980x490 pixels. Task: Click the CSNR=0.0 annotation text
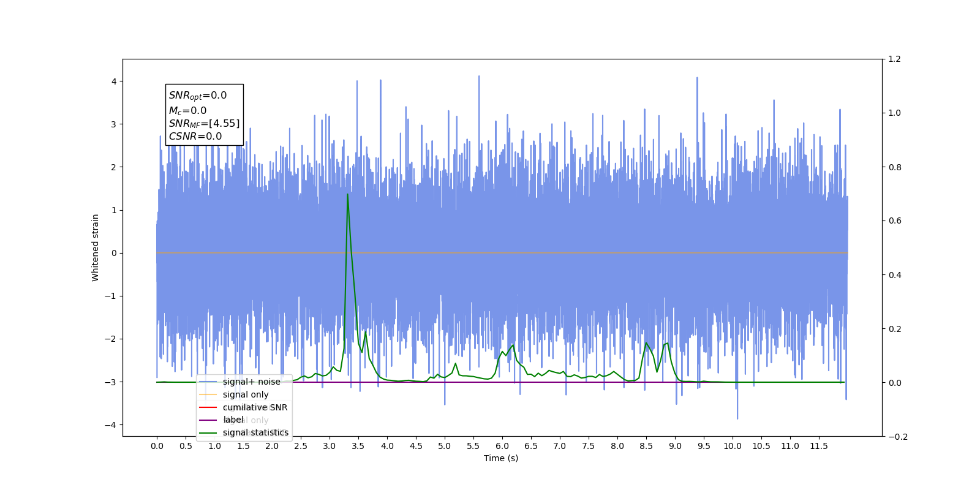[195, 137]
